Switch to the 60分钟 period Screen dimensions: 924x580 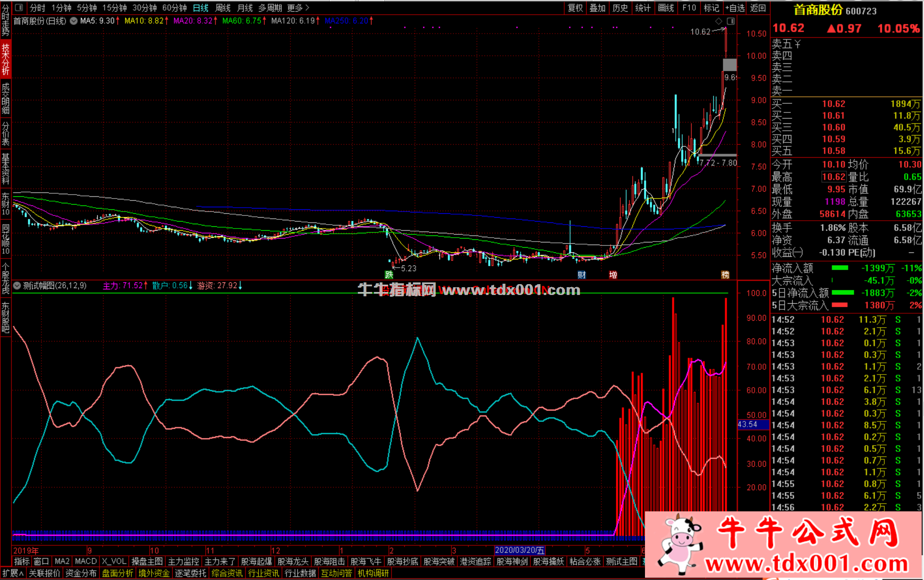(175, 8)
